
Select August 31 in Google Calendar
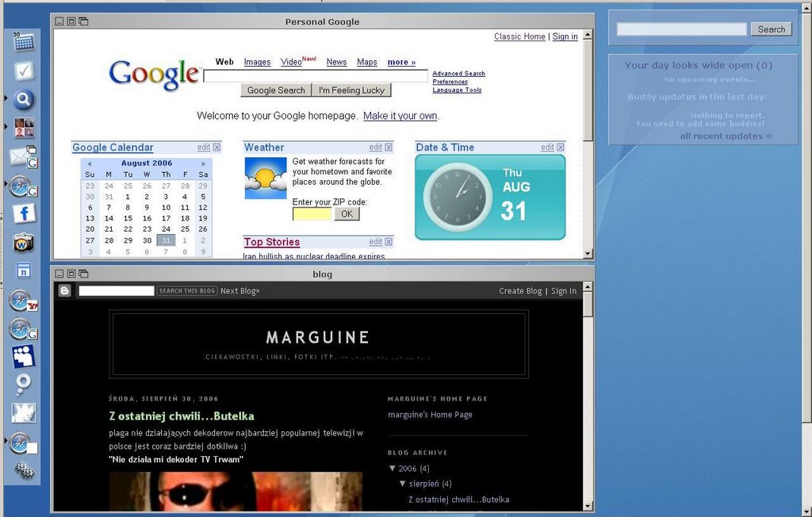point(166,240)
